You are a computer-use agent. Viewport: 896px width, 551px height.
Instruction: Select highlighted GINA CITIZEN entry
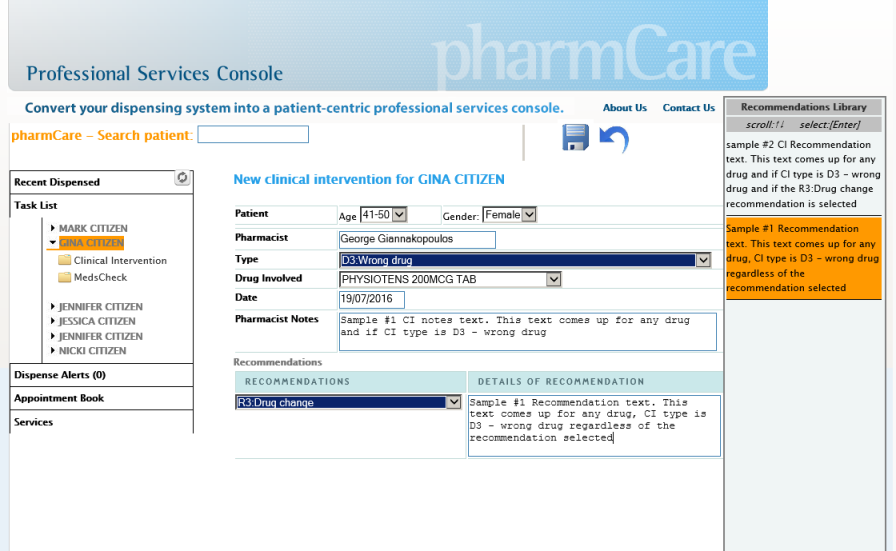(x=91, y=243)
